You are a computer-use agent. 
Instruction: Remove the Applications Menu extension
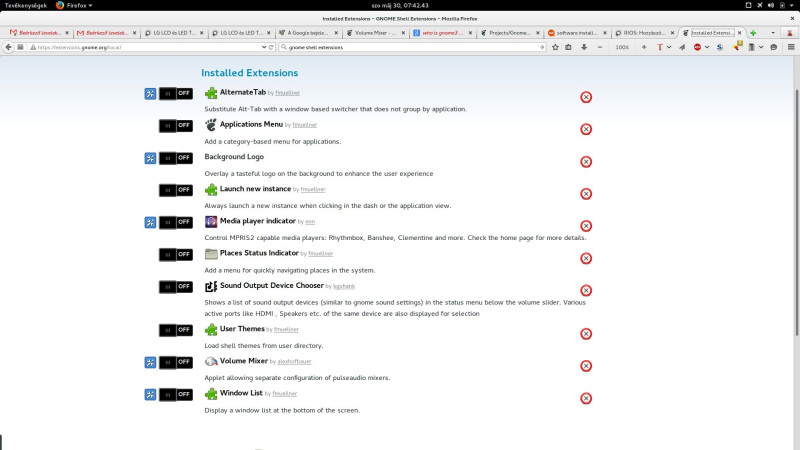click(x=586, y=129)
